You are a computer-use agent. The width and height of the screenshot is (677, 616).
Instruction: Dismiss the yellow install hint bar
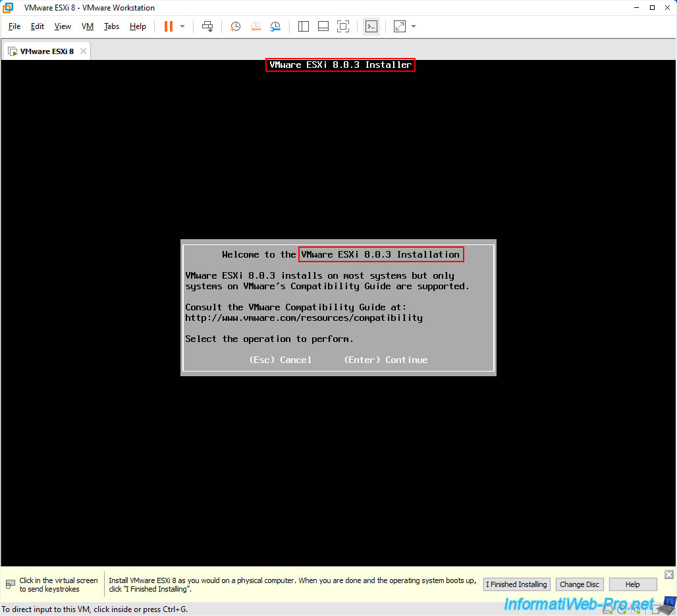coord(669,574)
